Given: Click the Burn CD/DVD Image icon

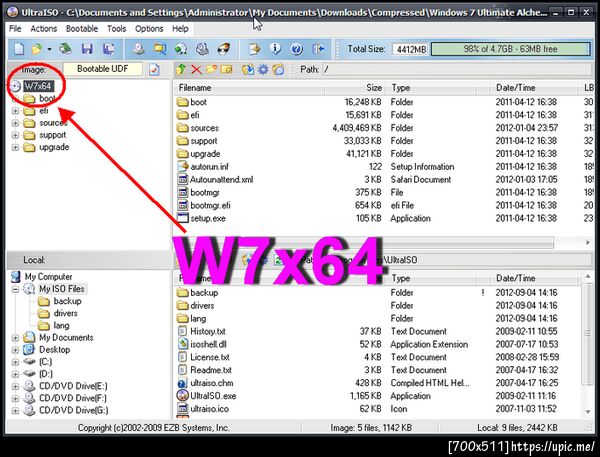Looking at the screenshot, I should (x=224, y=49).
